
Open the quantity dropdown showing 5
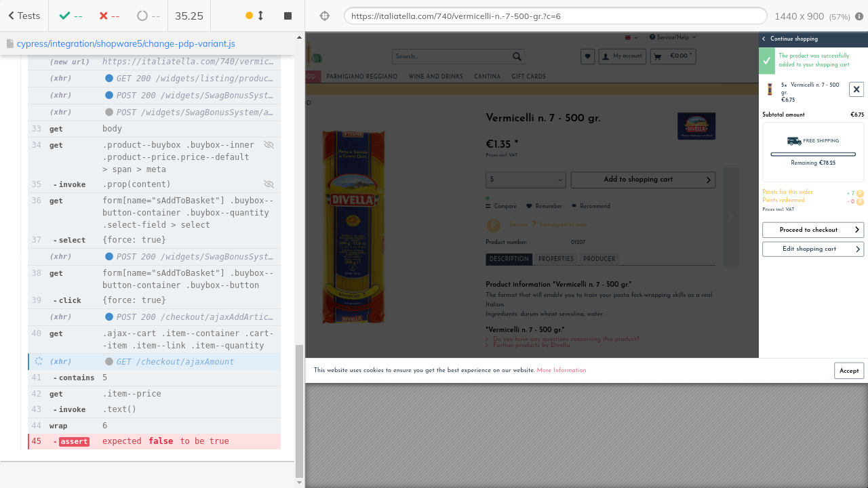pyautogui.click(x=526, y=180)
